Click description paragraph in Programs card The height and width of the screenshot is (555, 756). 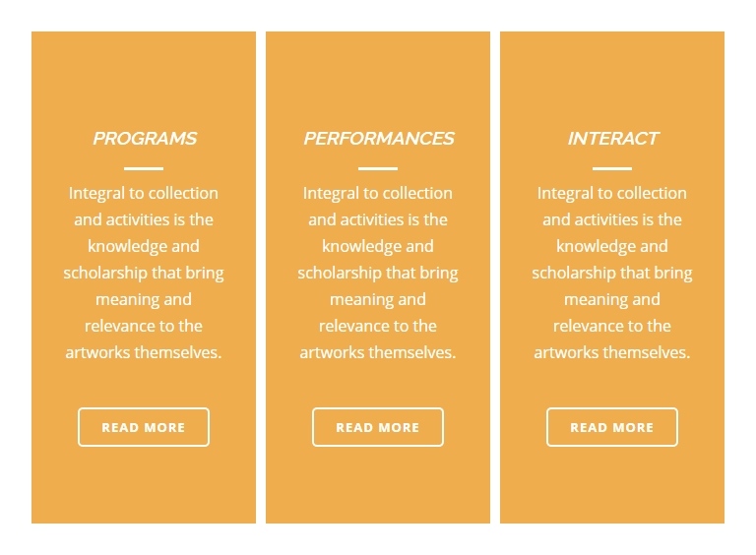tap(144, 273)
